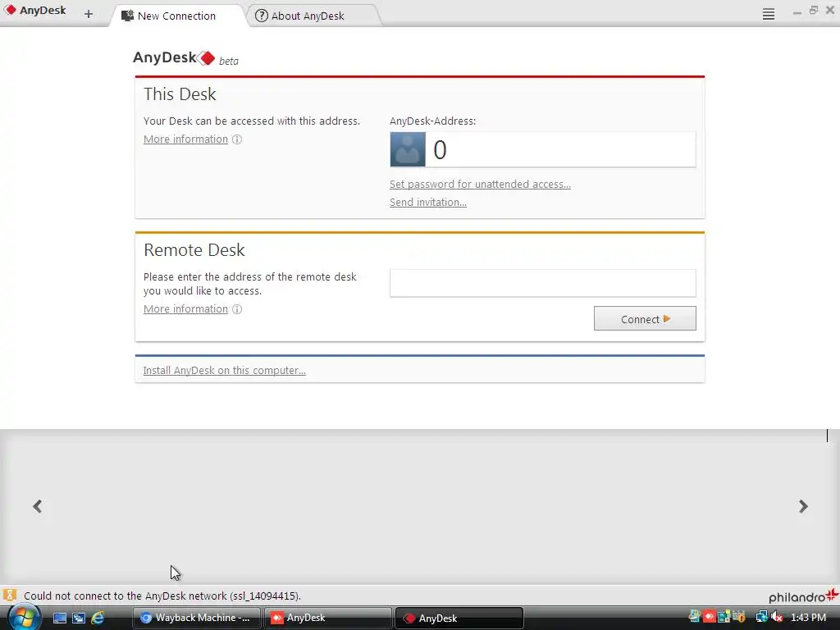
Task: Click the Connect button
Action: pos(645,319)
